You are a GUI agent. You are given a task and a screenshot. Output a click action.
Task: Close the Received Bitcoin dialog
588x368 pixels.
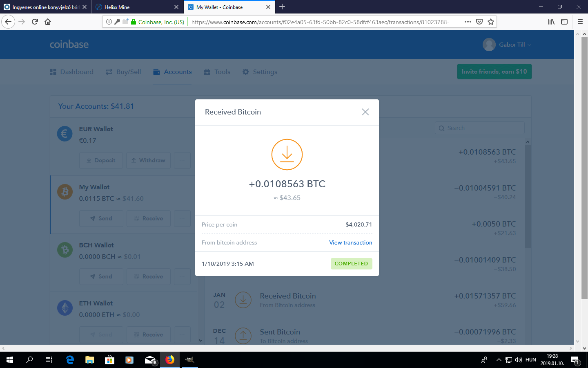click(365, 112)
